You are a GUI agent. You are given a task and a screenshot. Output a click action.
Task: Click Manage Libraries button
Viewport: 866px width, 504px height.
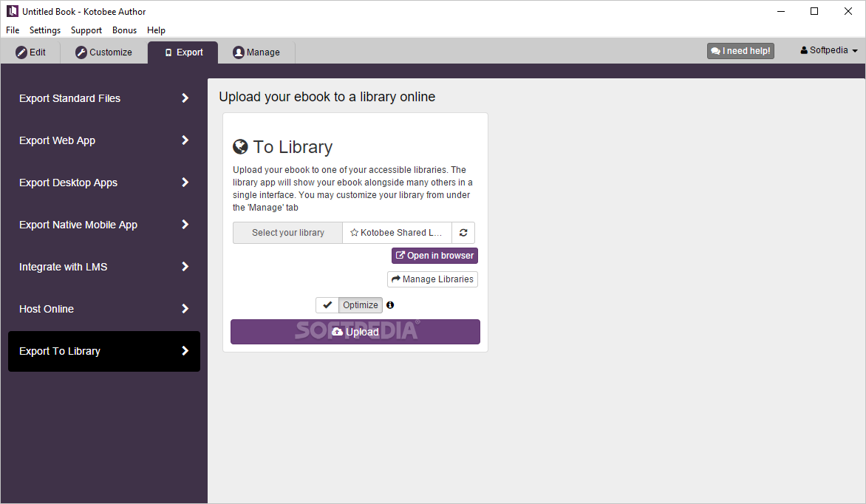coord(432,279)
